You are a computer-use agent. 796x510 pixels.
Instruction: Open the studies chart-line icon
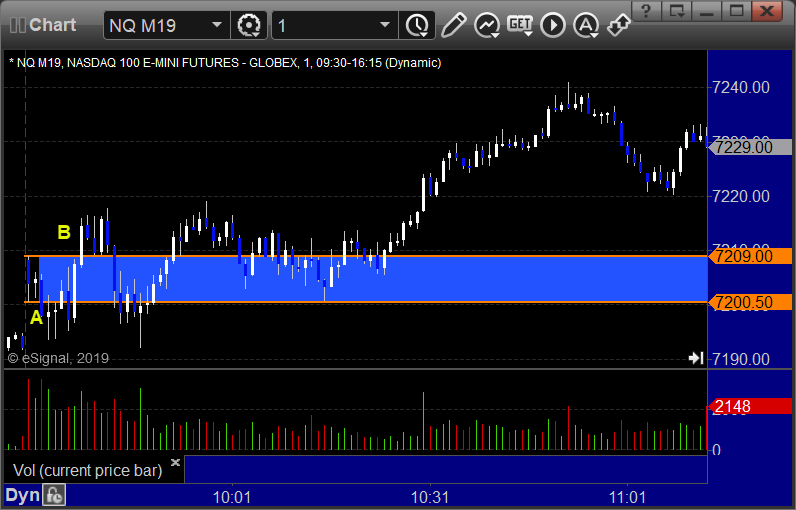tap(487, 25)
